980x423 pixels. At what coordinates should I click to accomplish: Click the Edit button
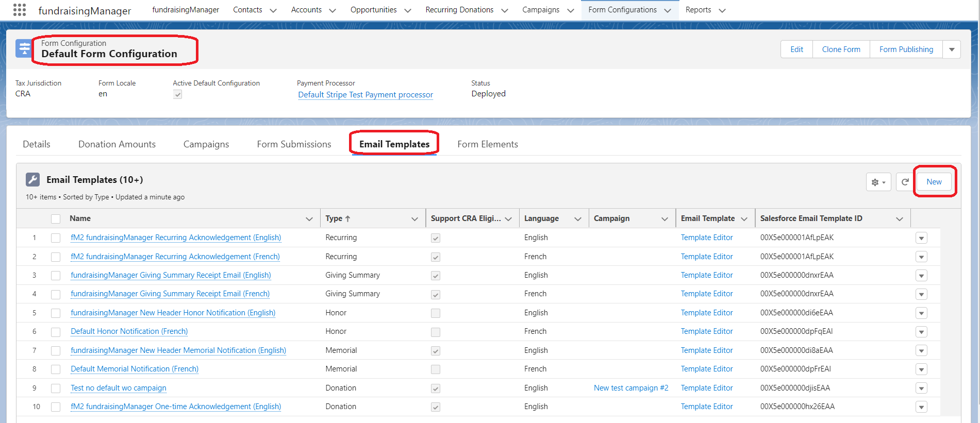796,49
